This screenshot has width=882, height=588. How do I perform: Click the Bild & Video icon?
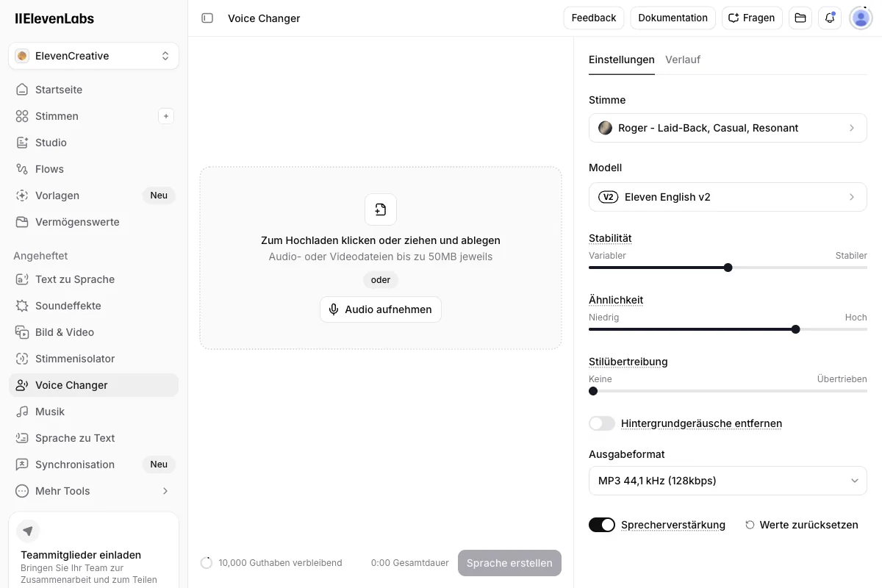22,332
